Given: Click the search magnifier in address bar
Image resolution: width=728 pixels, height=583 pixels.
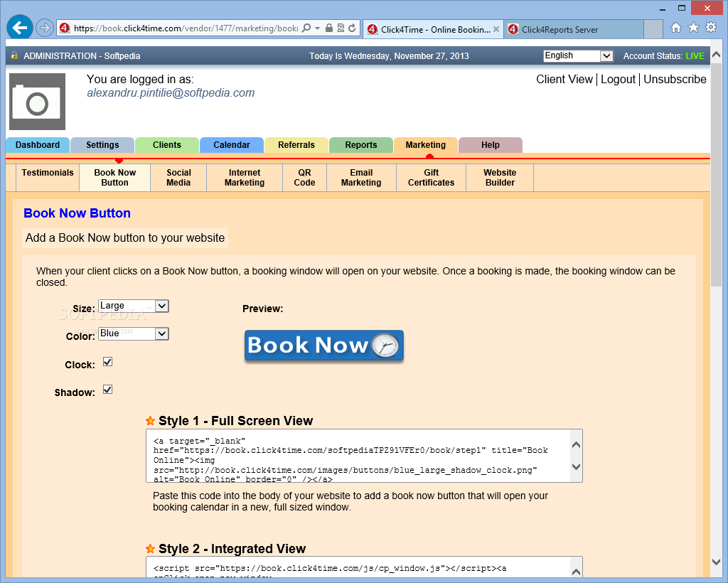Looking at the screenshot, I should 306,28.
